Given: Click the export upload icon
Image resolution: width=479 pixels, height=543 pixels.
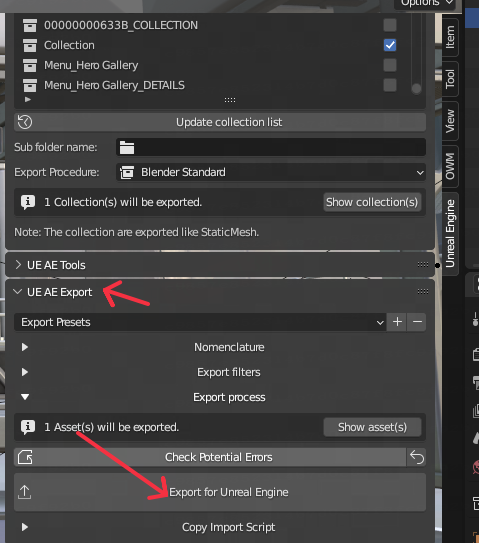Looking at the screenshot, I should tap(25, 492).
